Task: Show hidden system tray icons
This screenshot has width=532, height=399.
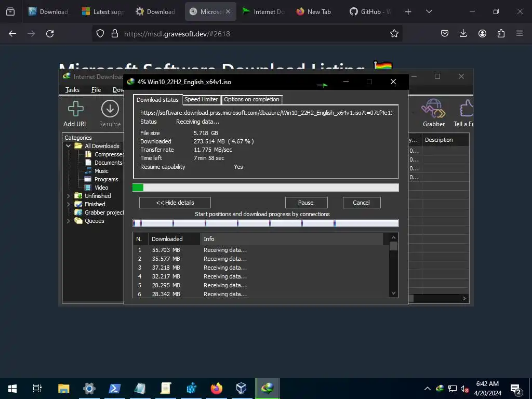Action: [x=428, y=389]
